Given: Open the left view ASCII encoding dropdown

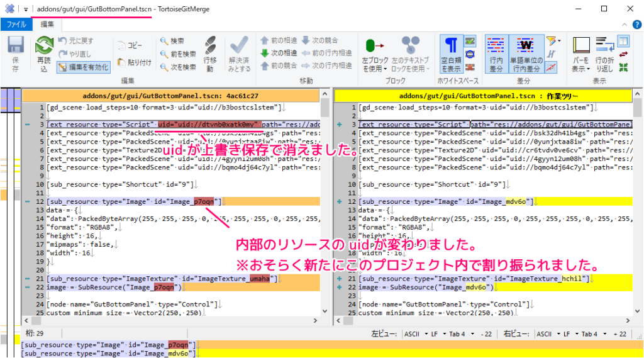Looking at the screenshot, I should [416, 333].
